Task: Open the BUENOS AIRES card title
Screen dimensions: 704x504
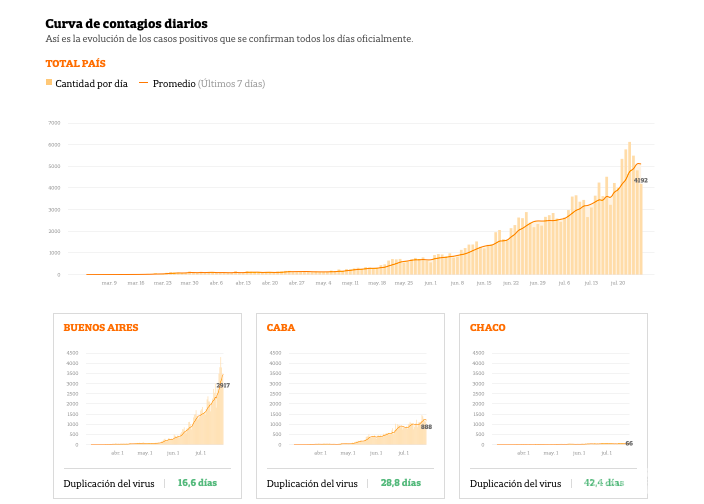Action: point(101,327)
